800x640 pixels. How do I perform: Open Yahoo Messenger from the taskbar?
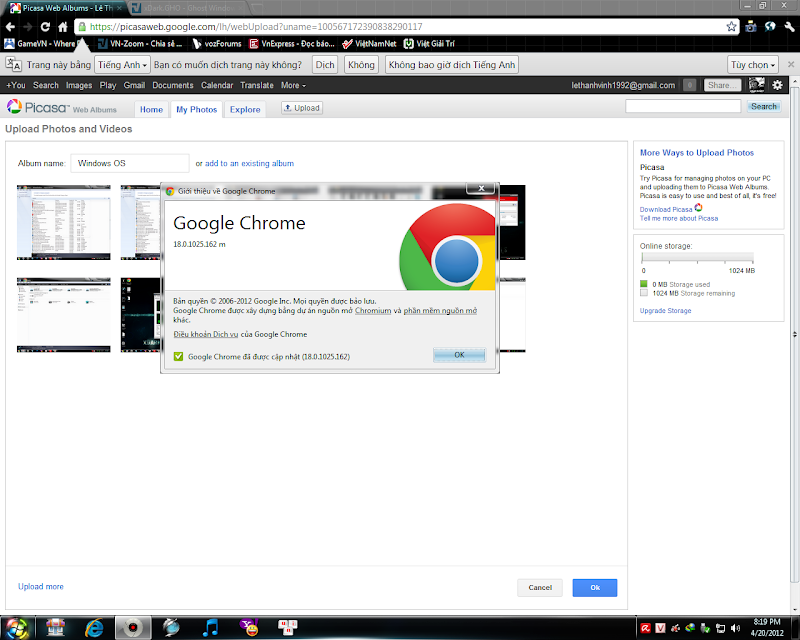pyautogui.click(x=249, y=627)
